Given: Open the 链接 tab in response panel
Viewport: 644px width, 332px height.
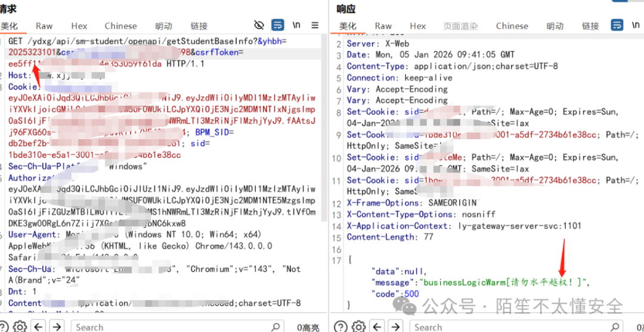Looking at the screenshot, I should 590,26.
